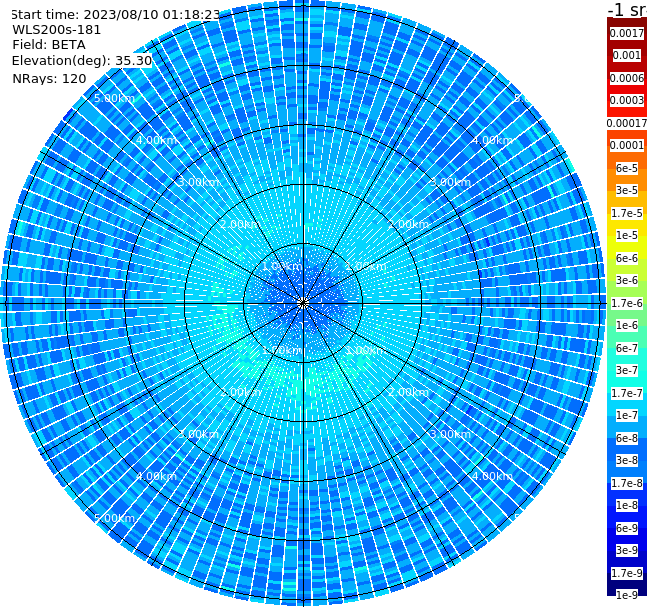The image size is (647, 607).
Task: Select the 0.001 colorbar tick label
Action: 627,55
